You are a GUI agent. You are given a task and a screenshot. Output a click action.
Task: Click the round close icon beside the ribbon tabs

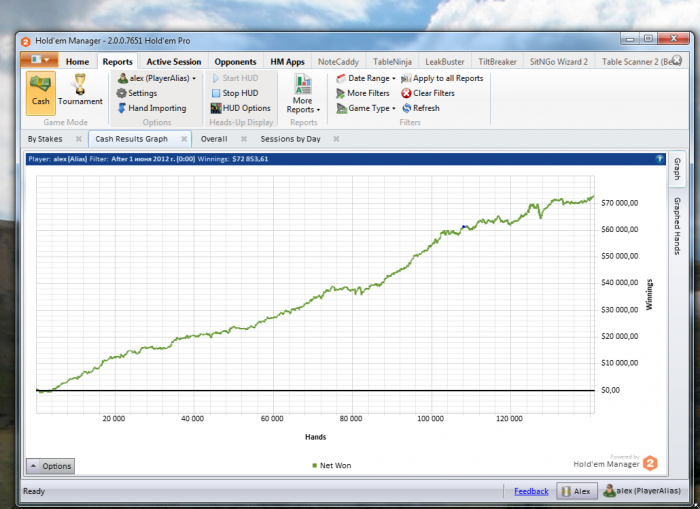click(x=677, y=60)
